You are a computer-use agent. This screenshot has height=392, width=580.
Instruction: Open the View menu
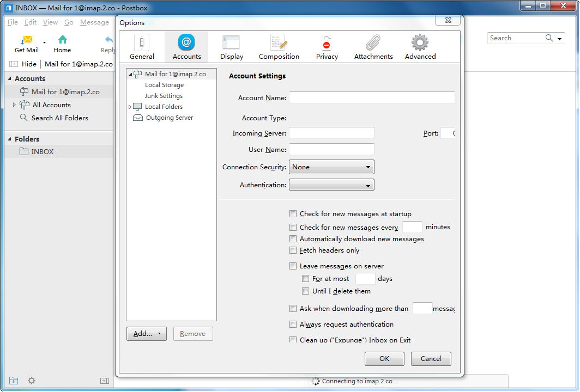[x=50, y=22]
